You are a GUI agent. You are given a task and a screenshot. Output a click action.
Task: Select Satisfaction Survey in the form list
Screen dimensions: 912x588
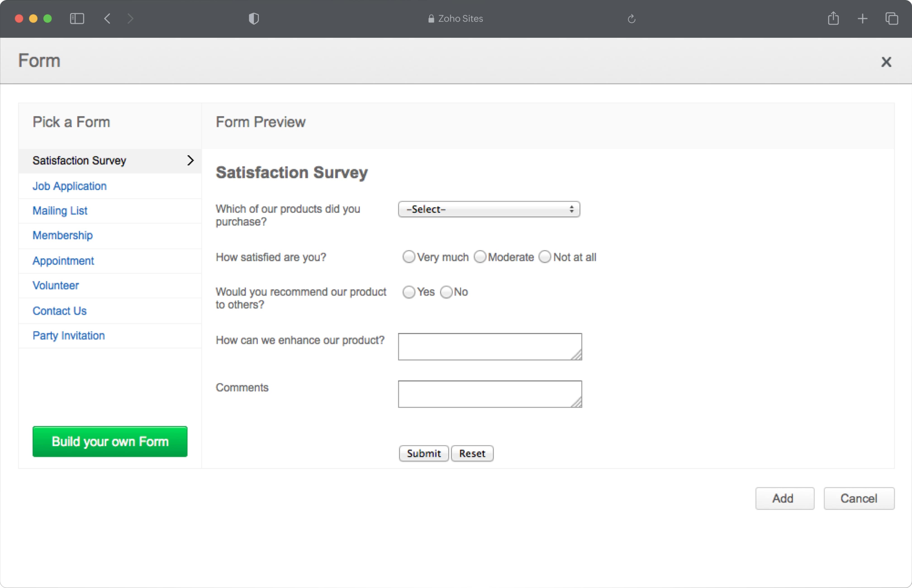coord(110,161)
